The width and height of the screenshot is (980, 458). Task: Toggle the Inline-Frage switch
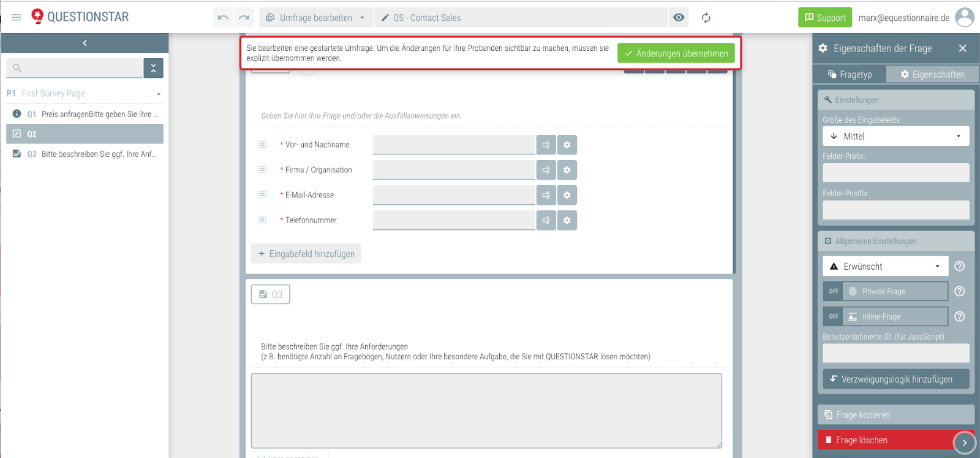tap(834, 316)
